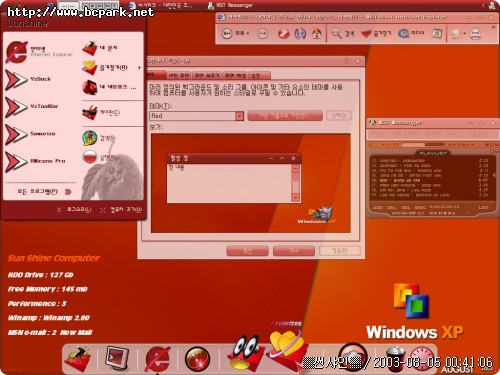Click the Stop button in Internet Explorer
The width and height of the screenshot is (500, 375).
(x=283, y=33)
